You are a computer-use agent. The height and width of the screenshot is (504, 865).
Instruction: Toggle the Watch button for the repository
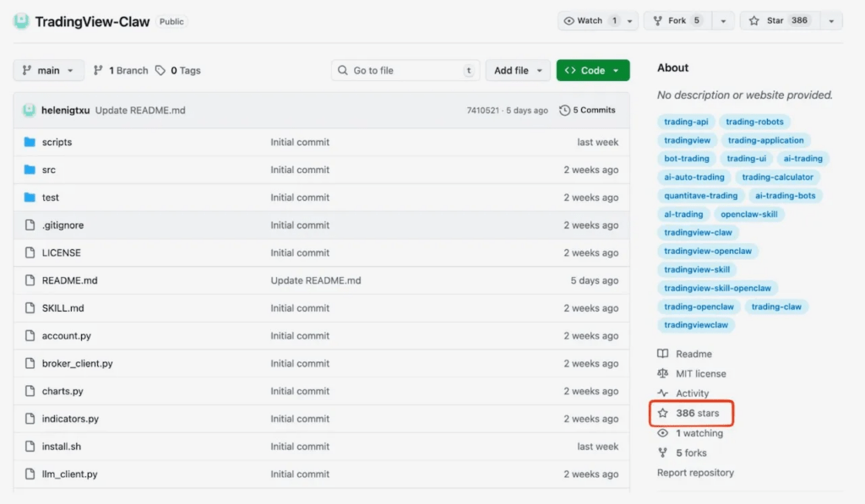pyautogui.click(x=590, y=21)
